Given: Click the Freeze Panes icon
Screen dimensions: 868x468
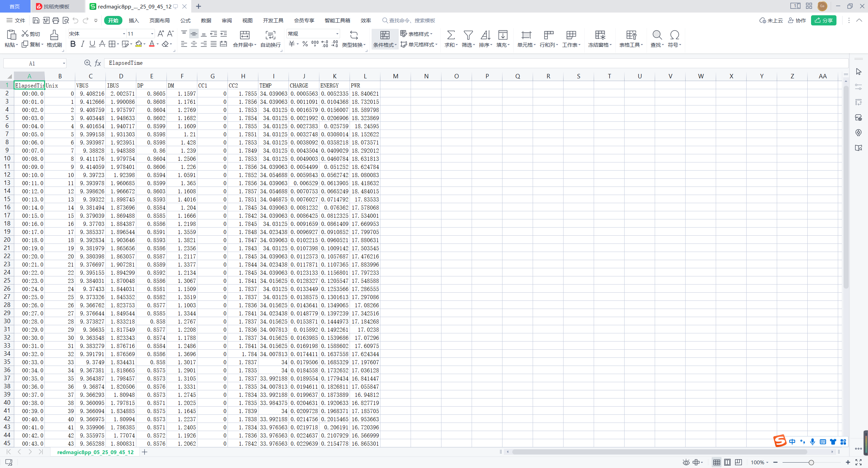Looking at the screenshot, I should [x=600, y=35].
